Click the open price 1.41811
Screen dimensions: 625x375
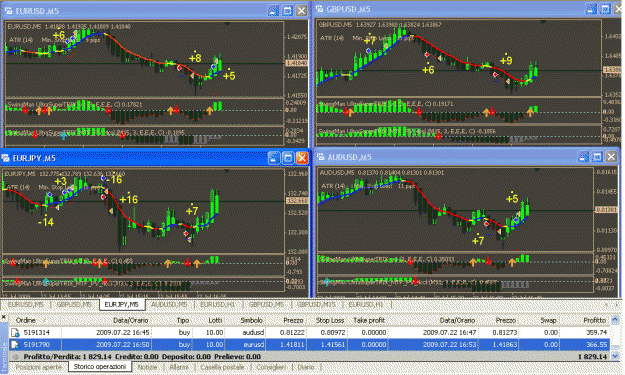[x=292, y=344]
